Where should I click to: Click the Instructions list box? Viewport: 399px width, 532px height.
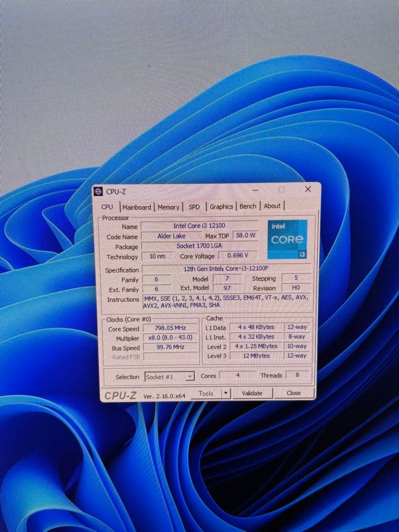click(x=224, y=301)
